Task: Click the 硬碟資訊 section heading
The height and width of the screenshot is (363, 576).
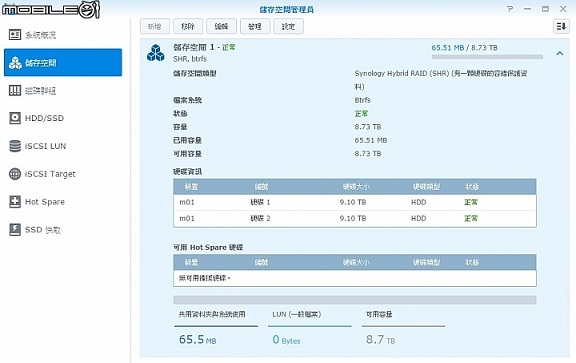Action: pyautogui.click(x=187, y=172)
